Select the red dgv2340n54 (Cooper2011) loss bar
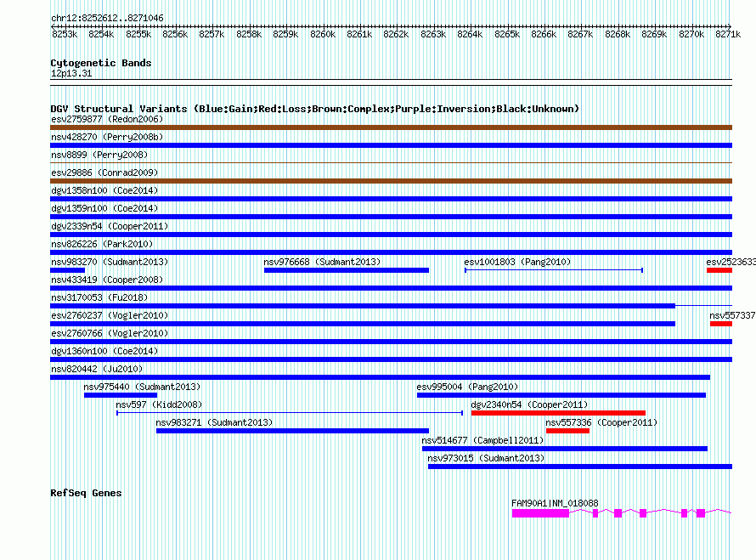This screenshot has width=756, height=560. [557, 413]
